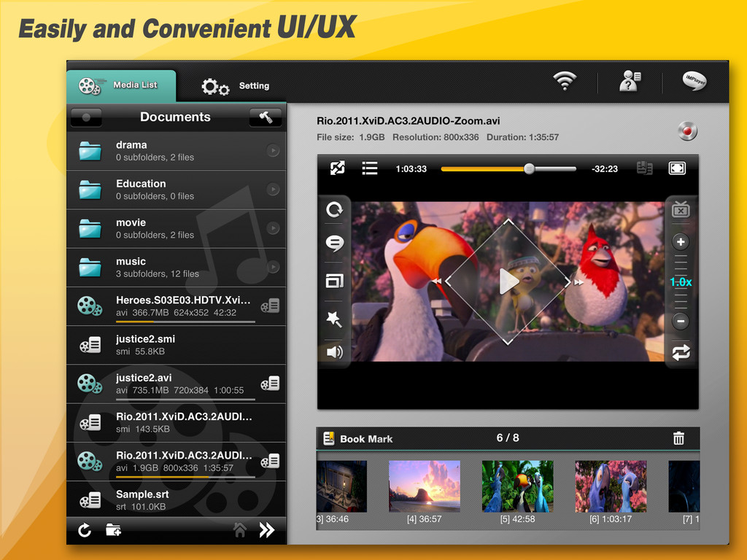Decrease playback speed with minus button

tap(681, 321)
